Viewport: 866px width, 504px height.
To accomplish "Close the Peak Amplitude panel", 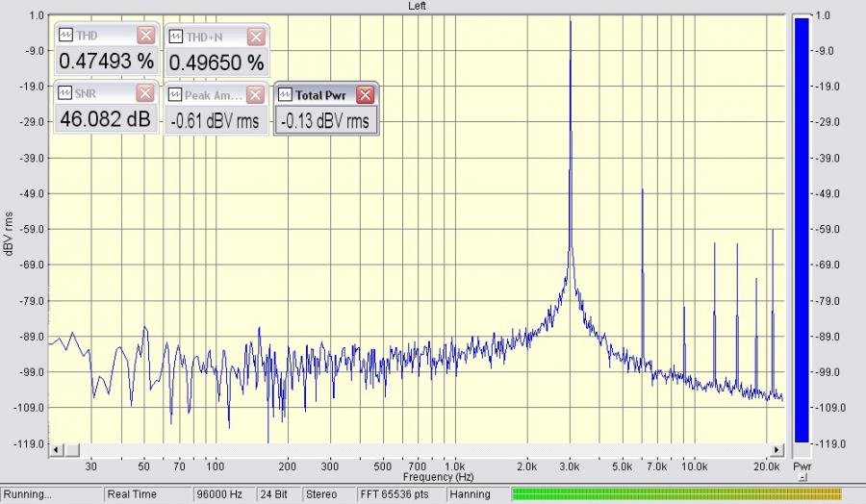I will (255, 95).
